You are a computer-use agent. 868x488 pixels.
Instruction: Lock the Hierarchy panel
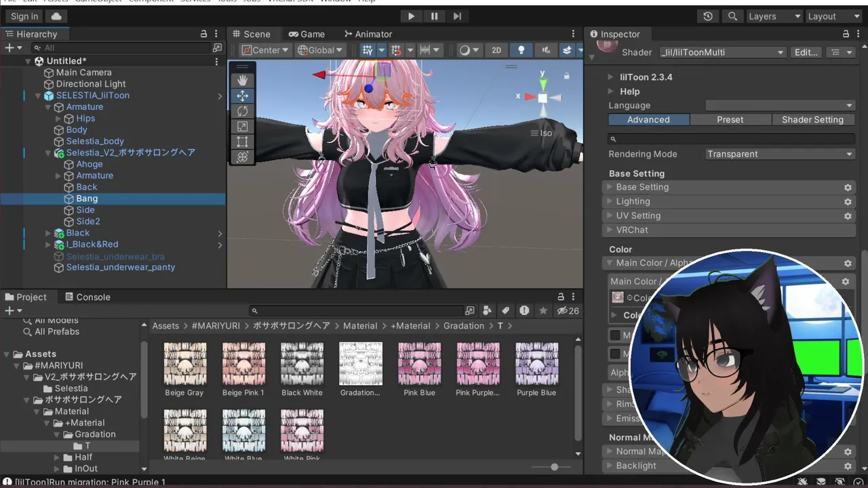coord(203,34)
